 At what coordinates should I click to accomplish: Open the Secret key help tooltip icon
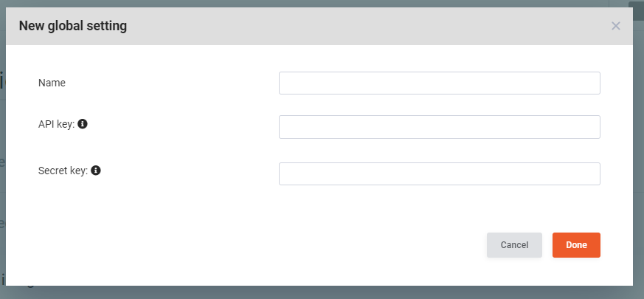click(96, 171)
